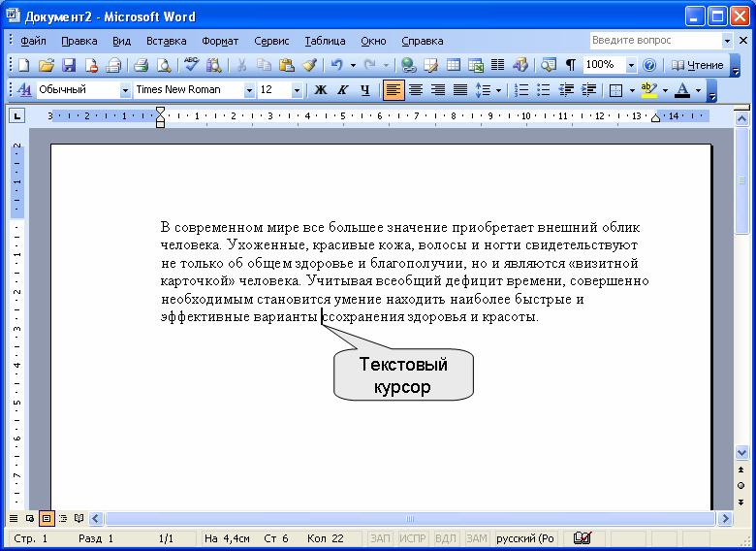Toggle bold formatting (Ж)
This screenshot has height=551, width=756.
(x=320, y=90)
